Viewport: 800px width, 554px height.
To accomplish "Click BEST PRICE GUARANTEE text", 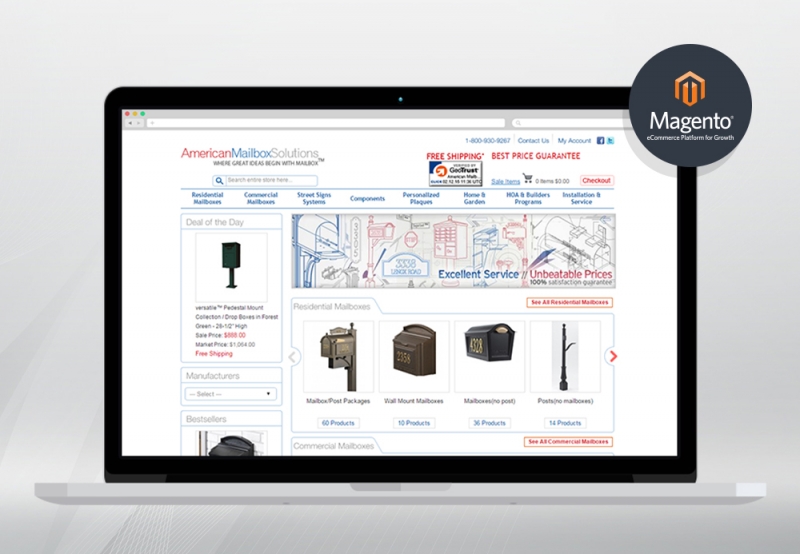I will coord(536,156).
